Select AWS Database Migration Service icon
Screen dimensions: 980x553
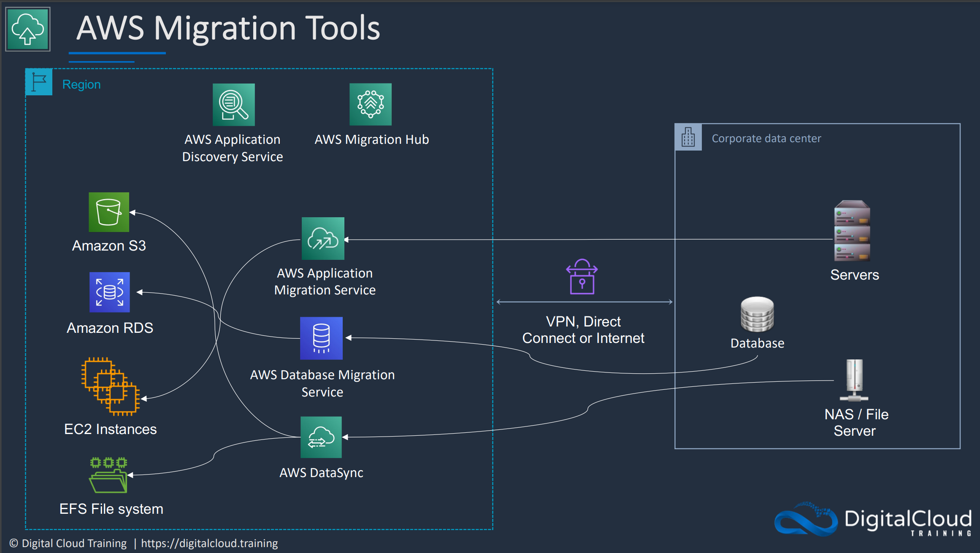(321, 338)
